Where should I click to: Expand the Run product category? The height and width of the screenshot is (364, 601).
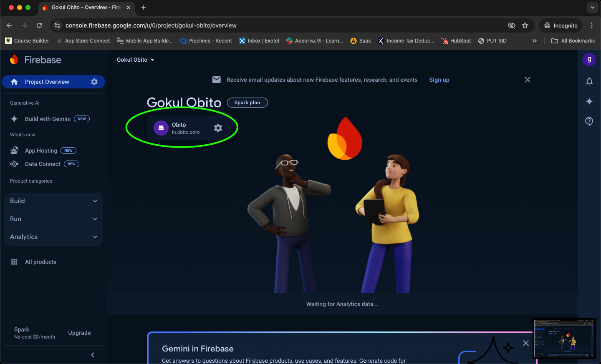(x=53, y=219)
